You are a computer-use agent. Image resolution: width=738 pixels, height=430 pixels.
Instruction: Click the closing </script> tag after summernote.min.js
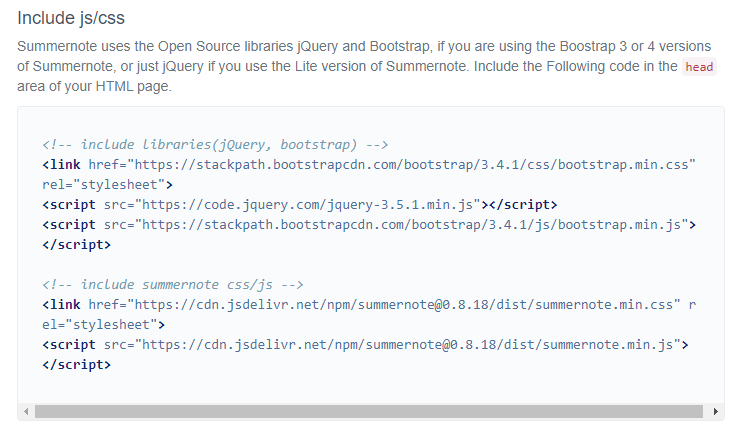click(76, 365)
